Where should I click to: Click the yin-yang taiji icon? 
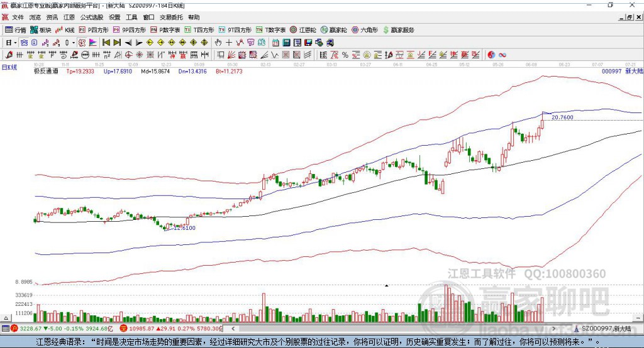[491, 55]
